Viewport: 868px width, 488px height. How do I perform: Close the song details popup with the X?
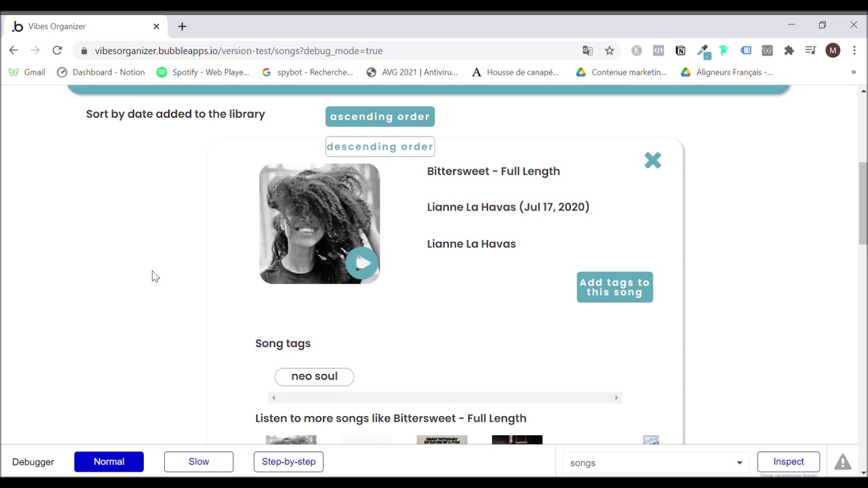pyautogui.click(x=652, y=161)
